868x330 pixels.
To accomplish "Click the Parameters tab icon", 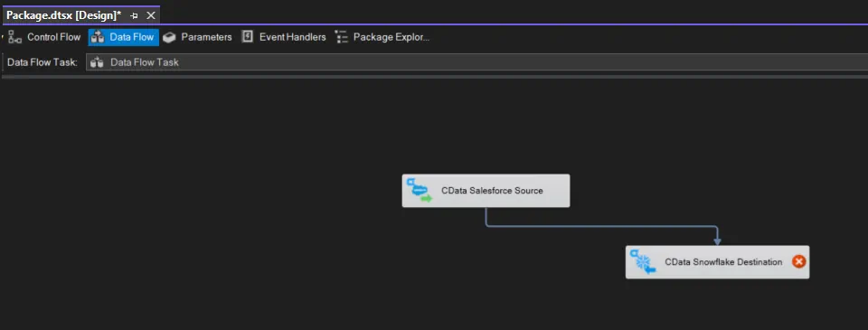I will [x=169, y=38].
